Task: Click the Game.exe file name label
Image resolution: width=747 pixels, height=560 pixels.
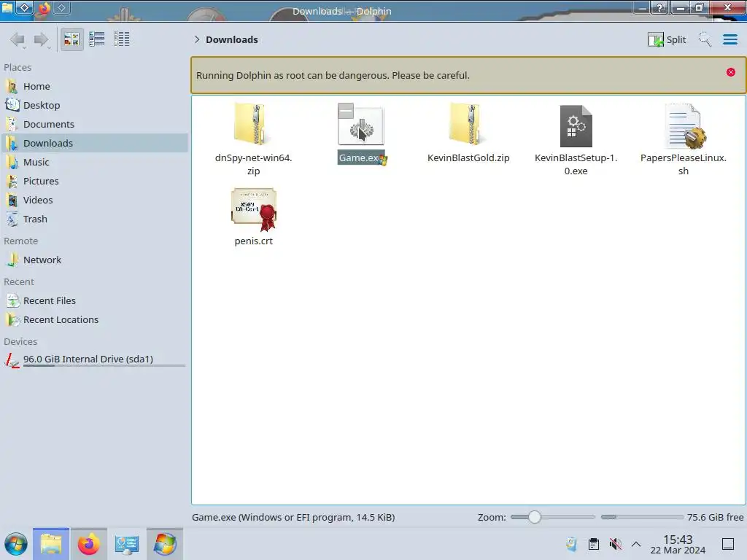Action: (361, 157)
